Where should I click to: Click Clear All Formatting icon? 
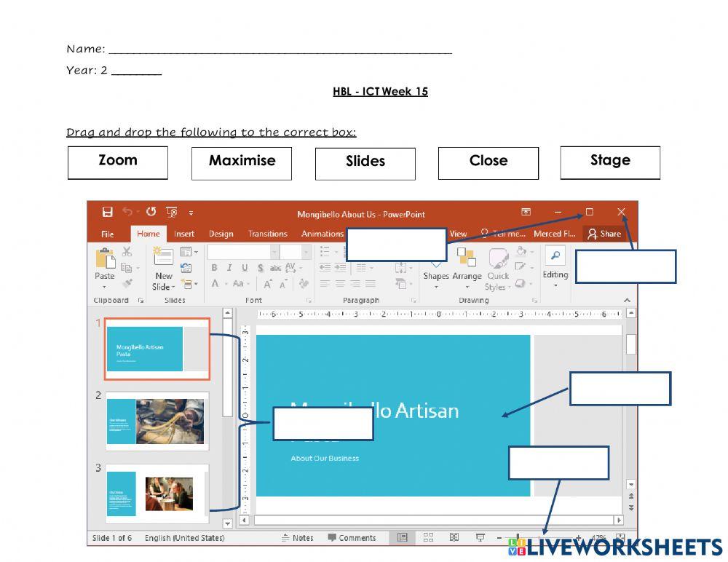[x=304, y=283]
